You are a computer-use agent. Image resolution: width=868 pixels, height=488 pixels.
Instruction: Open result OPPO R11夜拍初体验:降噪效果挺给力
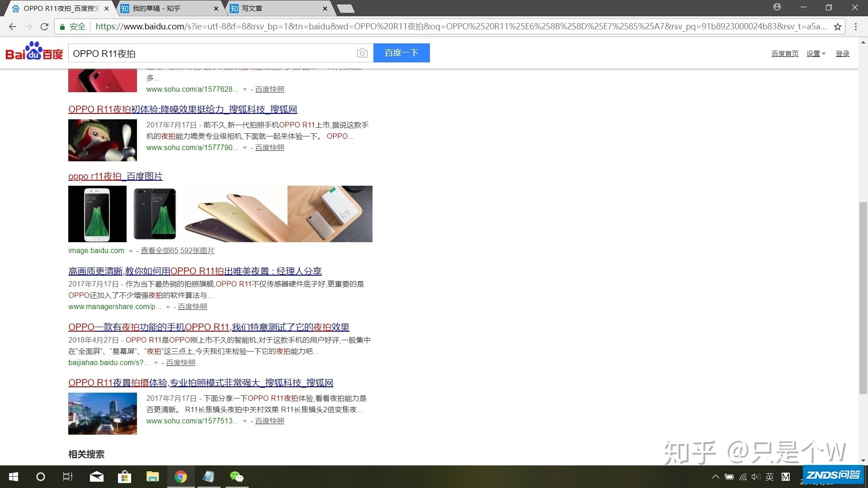183,109
